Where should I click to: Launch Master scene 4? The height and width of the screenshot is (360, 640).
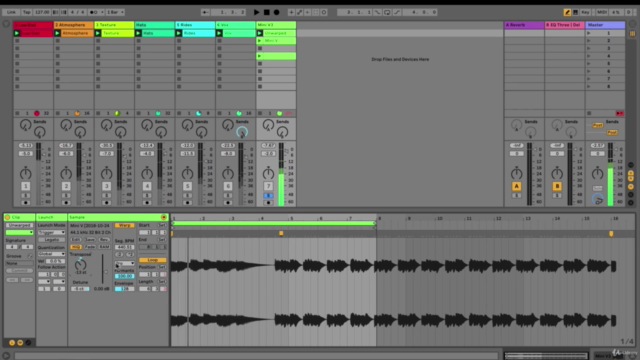click(589, 56)
